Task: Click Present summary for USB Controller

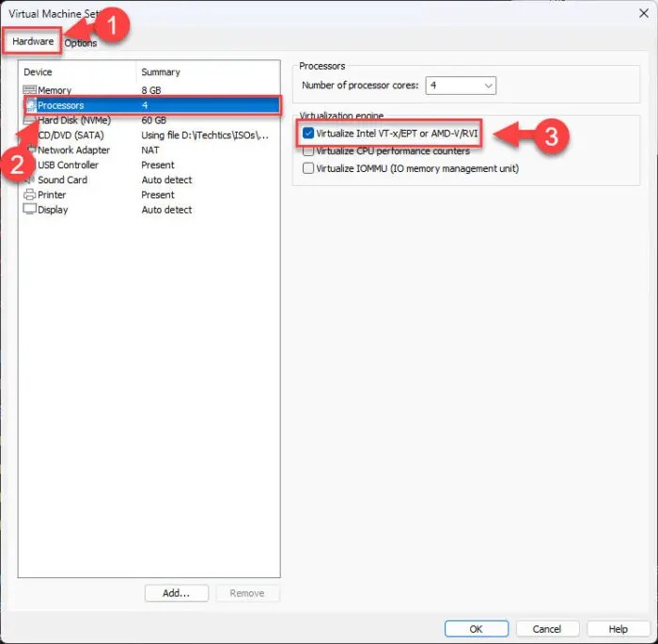Action: coord(157,165)
